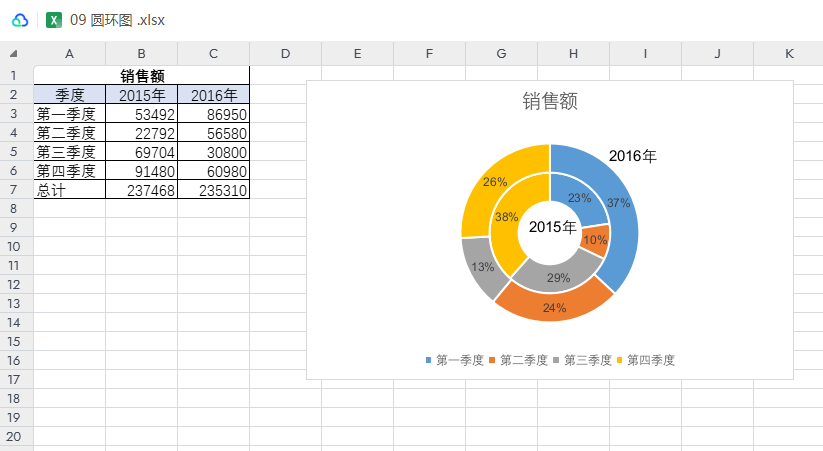Click cell containing 237468
The height and width of the screenshot is (451, 823).
pos(141,190)
